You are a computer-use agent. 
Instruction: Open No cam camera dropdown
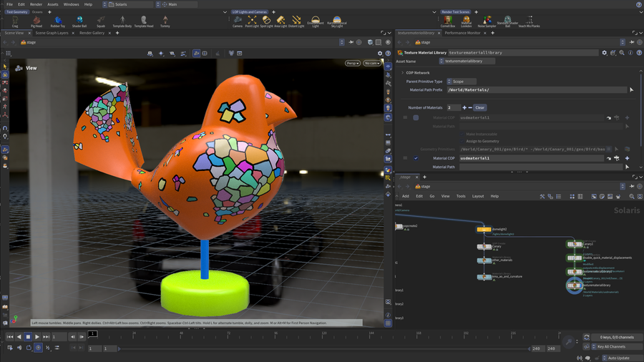pos(372,63)
